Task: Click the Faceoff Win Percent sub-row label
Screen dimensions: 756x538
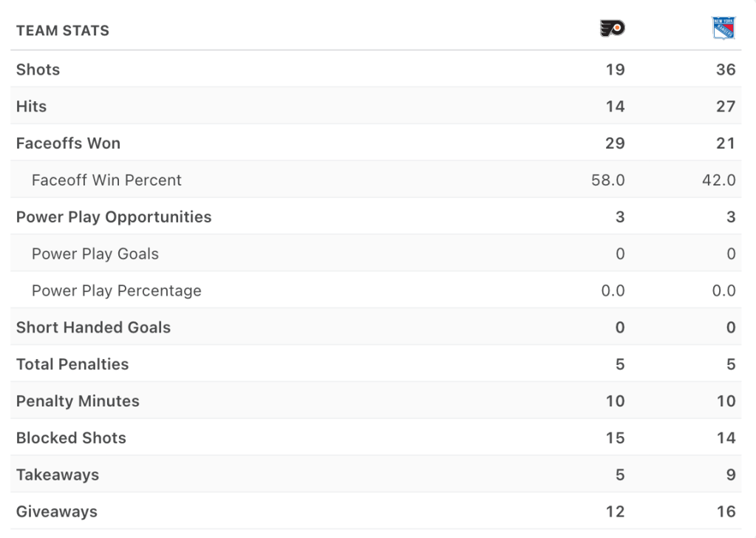Action: tap(106, 180)
